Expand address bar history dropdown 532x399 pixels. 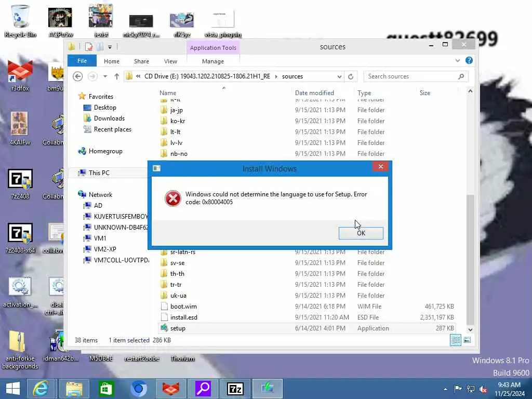click(x=339, y=77)
